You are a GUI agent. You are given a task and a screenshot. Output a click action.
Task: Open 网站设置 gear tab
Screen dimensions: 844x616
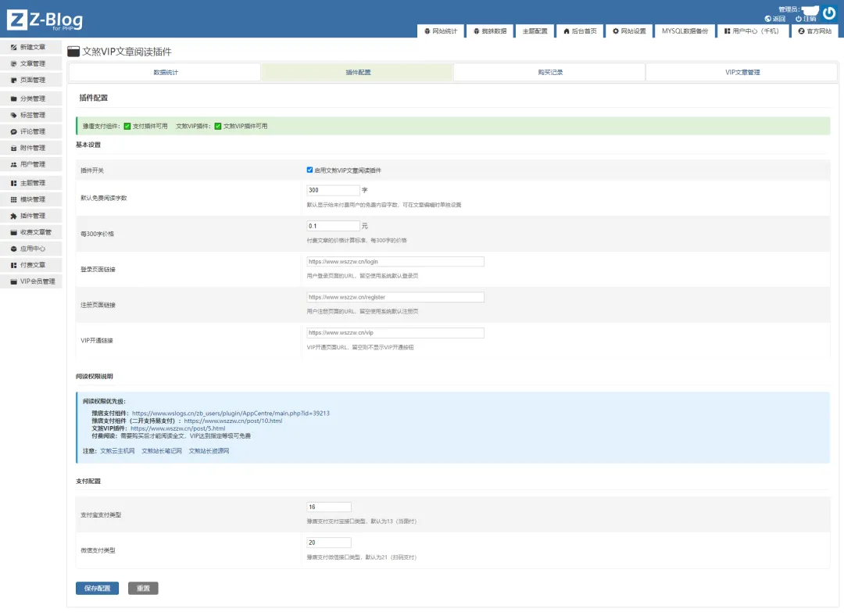(629, 31)
